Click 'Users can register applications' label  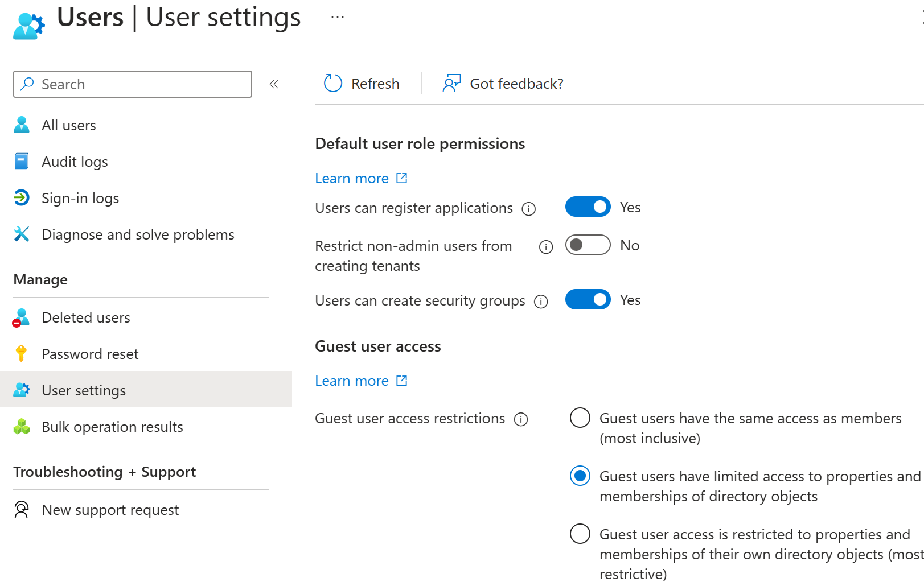414,208
